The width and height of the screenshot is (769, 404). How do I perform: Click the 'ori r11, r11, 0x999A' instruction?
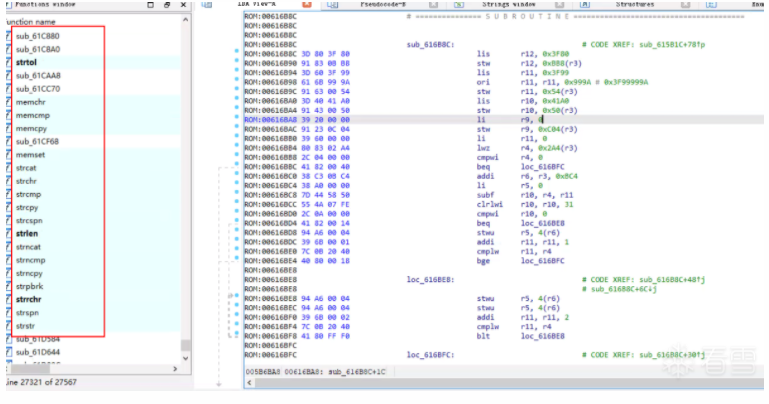(534, 82)
